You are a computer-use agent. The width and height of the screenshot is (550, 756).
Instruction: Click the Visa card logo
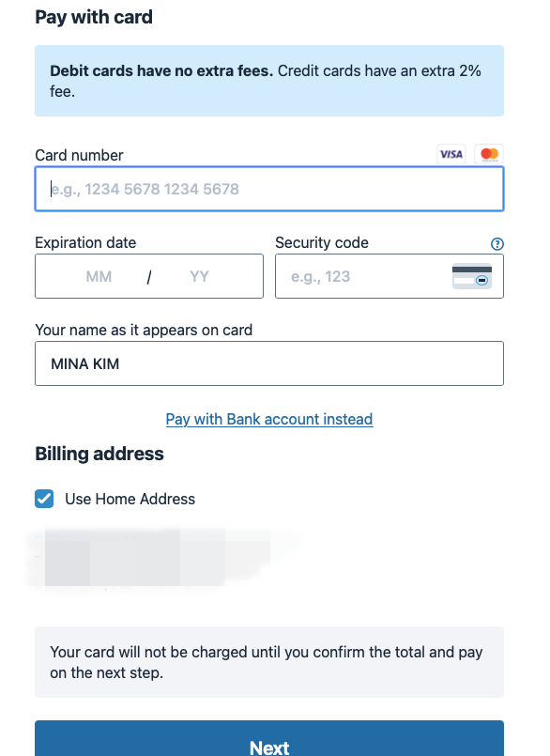(x=451, y=154)
